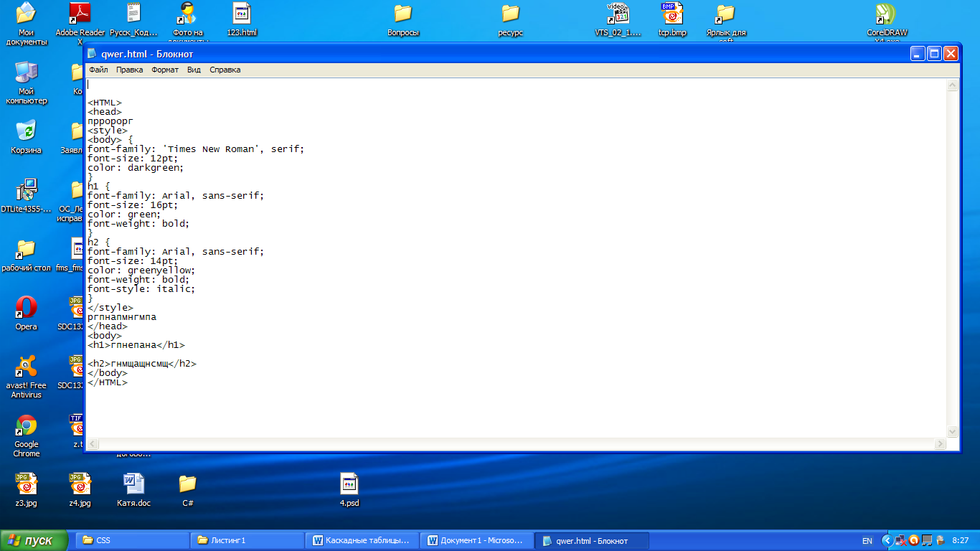Select the DTLite4355 installer icon
This screenshot has width=980, height=551.
point(27,196)
